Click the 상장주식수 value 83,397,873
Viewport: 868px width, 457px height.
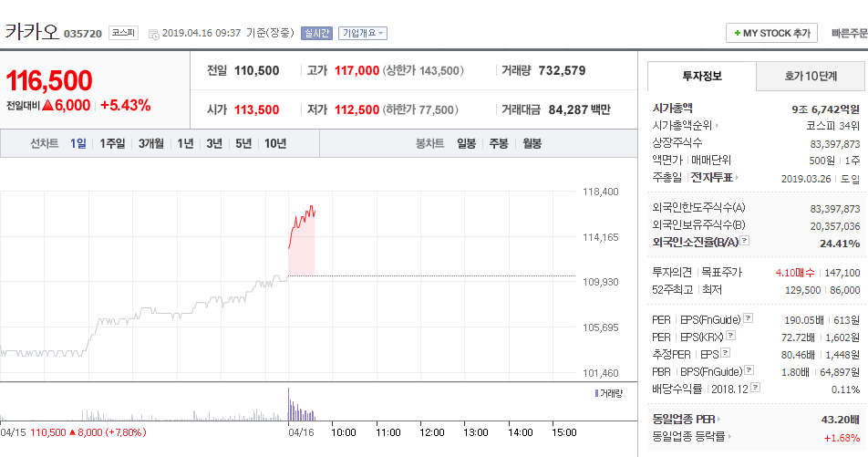coord(835,144)
